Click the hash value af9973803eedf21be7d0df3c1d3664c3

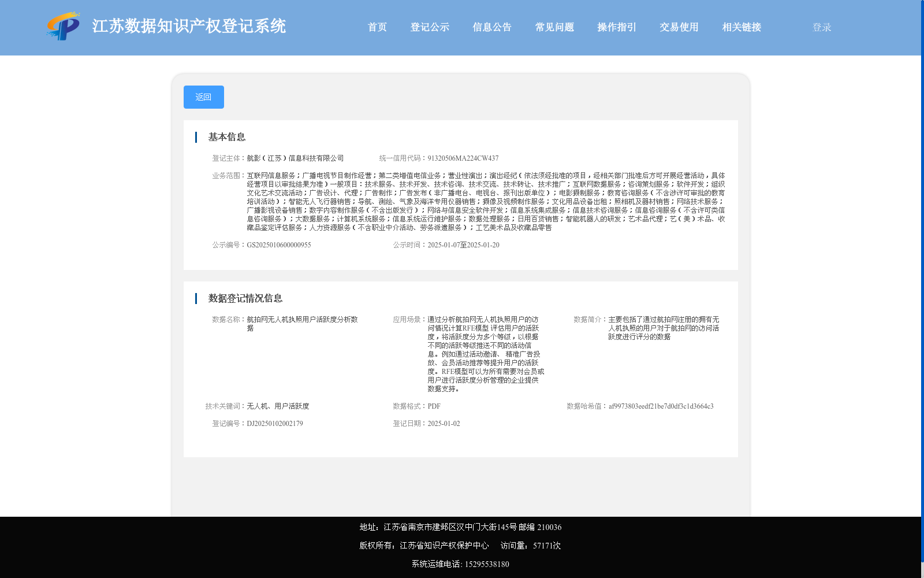[661, 406]
